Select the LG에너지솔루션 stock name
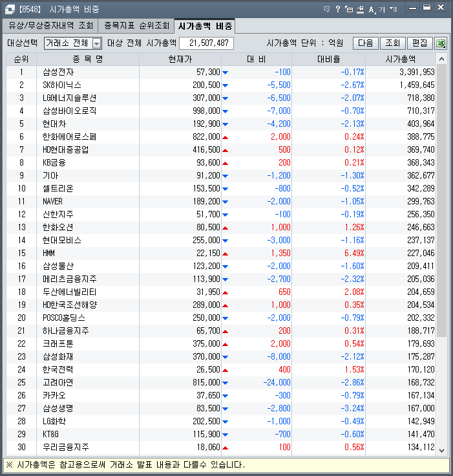Image resolution: width=453 pixels, height=476 pixels. pyautogui.click(x=70, y=98)
